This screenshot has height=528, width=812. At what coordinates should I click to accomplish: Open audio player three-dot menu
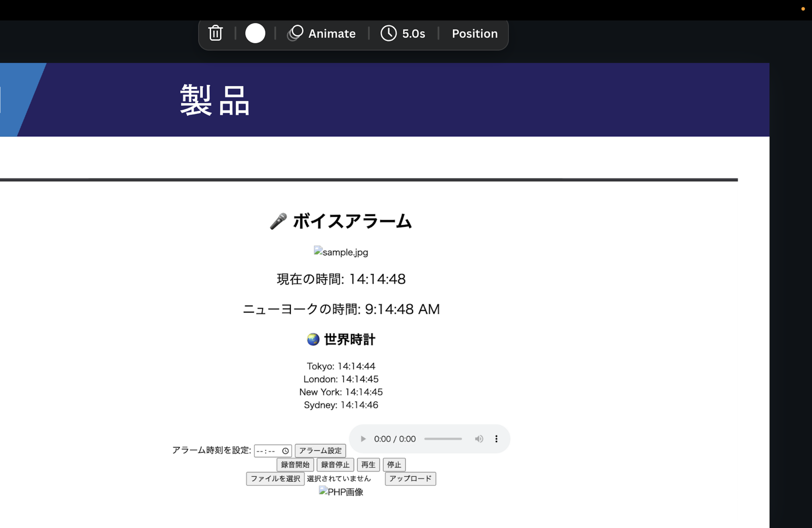[x=496, y=439]
